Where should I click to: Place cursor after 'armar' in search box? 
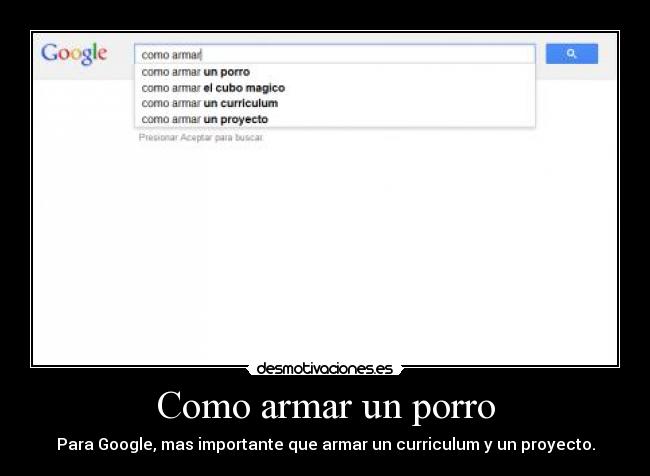pyautogui.click(x=201, y=55)
